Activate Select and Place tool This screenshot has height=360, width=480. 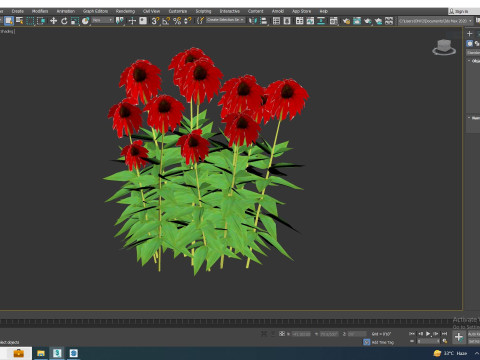click(x=86, y=21)
